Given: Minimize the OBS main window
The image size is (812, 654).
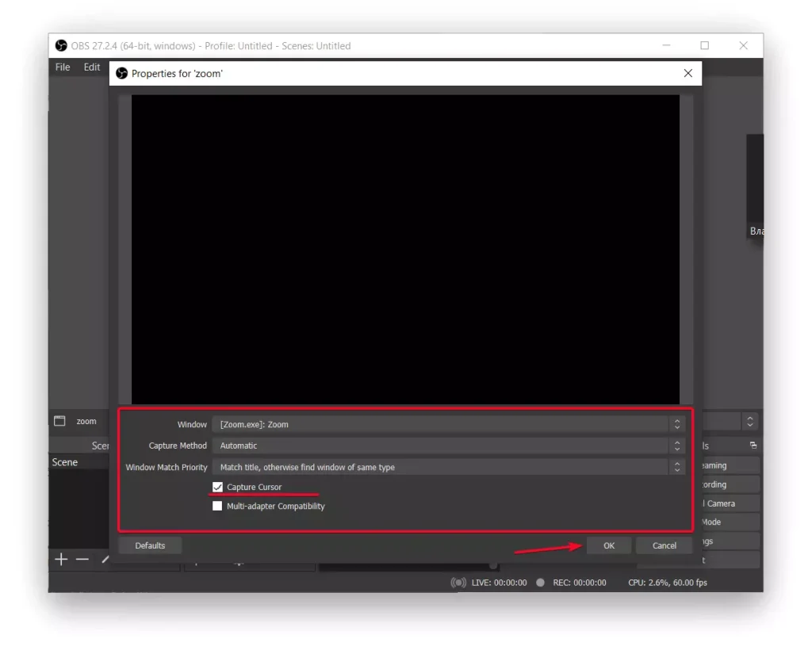Looking at the screenshot, I should (666, 45).
